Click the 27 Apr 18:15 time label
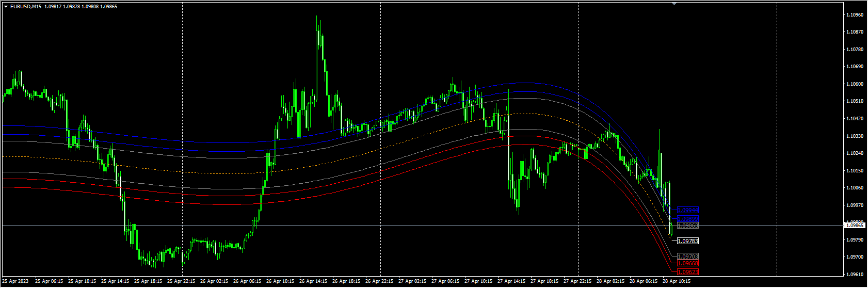The height and width of the screenshot is (288, 868). 544,281
